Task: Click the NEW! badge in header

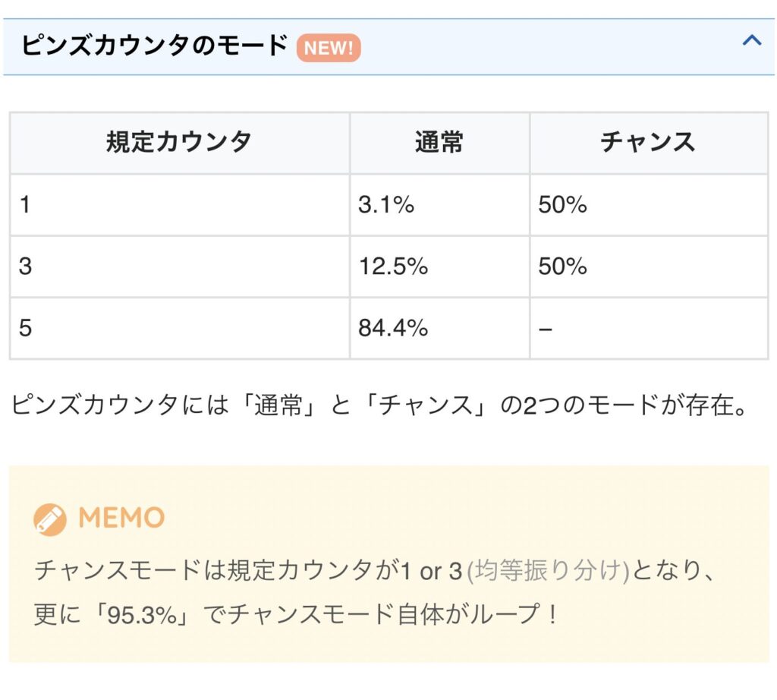Action: point(329,48)
